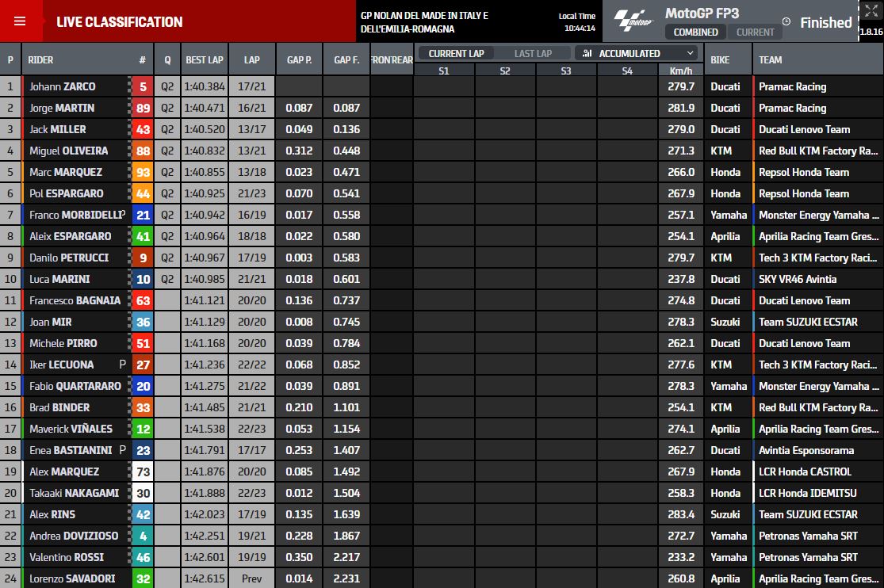Click the Local Time 10:44:14 display
The image size is (884, 588).
point(576,22)
